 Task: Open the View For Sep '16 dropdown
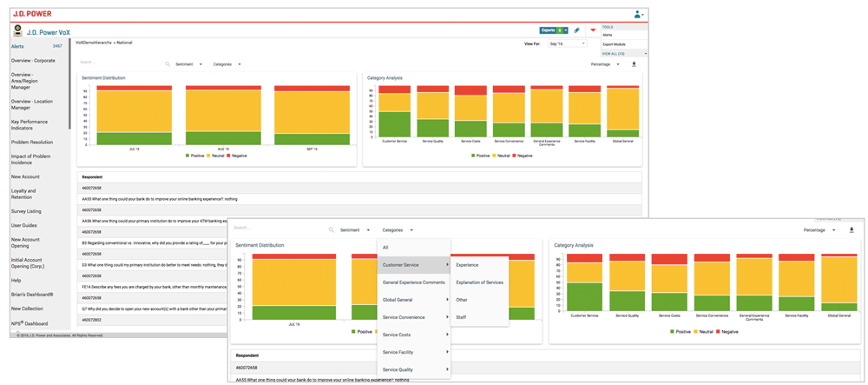[x=567, y=43]
